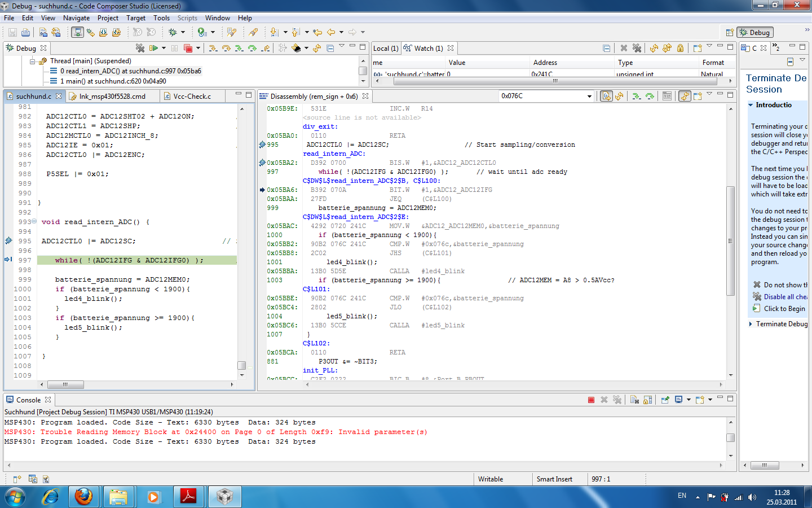Resume execution with the green Run button
Image resolution: width=812 pixels, height=508 pixels.
(153, 49)
